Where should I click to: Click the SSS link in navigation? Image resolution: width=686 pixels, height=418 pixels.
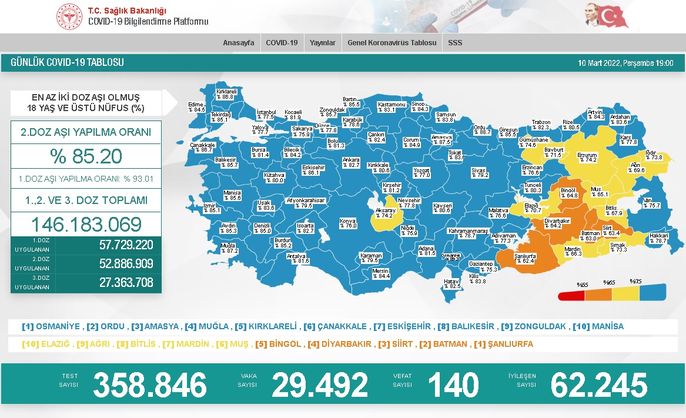point(455,44)
